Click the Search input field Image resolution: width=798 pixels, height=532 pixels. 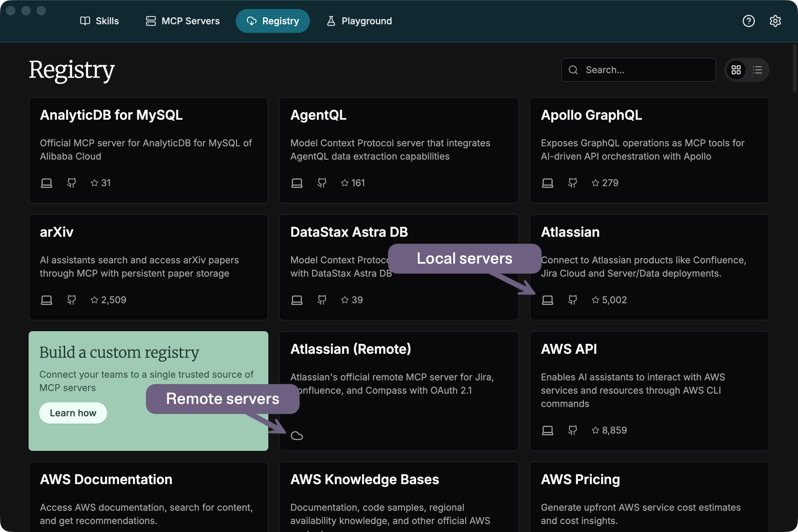638,70
